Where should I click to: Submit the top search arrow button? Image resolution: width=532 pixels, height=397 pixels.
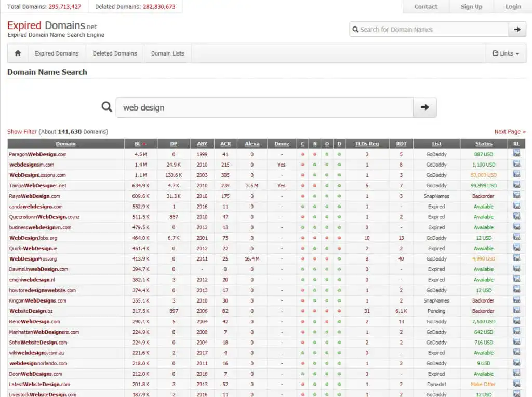pyautogui.click(x=517, y=30)
